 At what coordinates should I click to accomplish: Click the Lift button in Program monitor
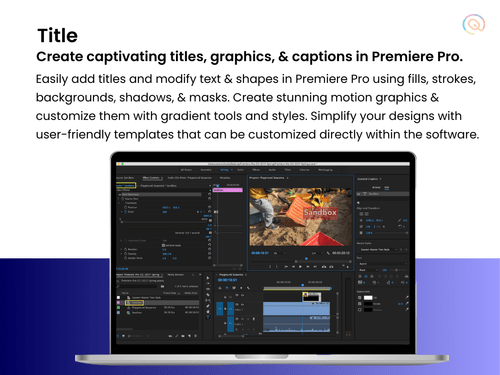(324, 267)
